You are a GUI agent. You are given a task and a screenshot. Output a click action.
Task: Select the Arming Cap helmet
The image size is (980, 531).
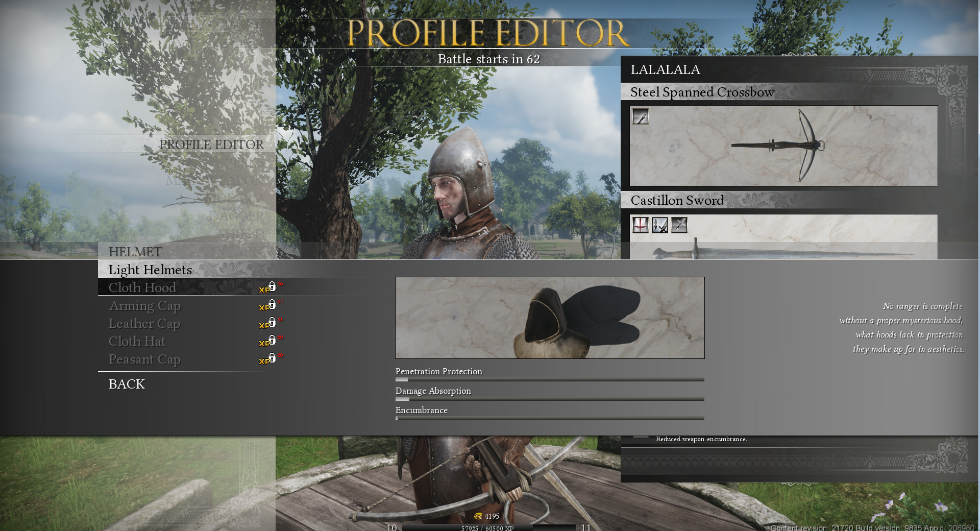coord(144,305)
